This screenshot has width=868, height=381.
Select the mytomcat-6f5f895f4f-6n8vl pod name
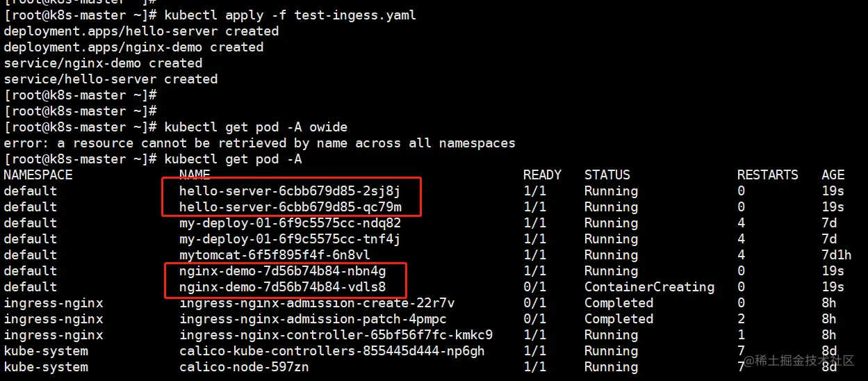pyautogui.click(x=275, y=255)
